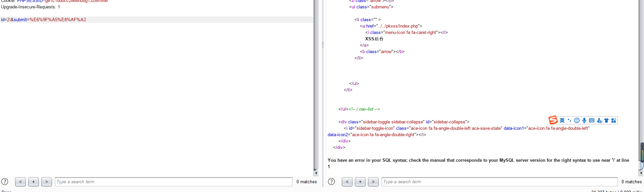Image resolution: width=644 pixels, height=192 pixels.
Task: Click the previous match button in request panel
Action: click(x=20, y=182)
